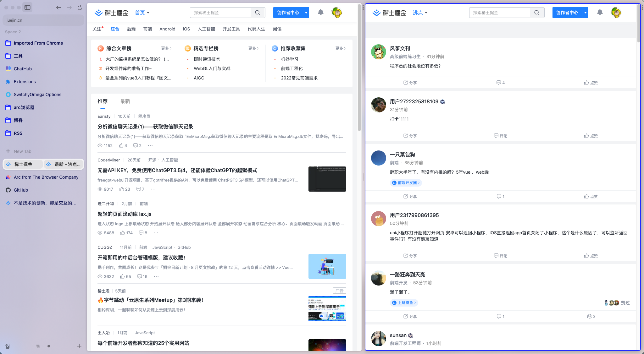Like 用户2317990861395's uni小程序 post
The width and height of the screenshot is (644, 354).
(591, 256)
